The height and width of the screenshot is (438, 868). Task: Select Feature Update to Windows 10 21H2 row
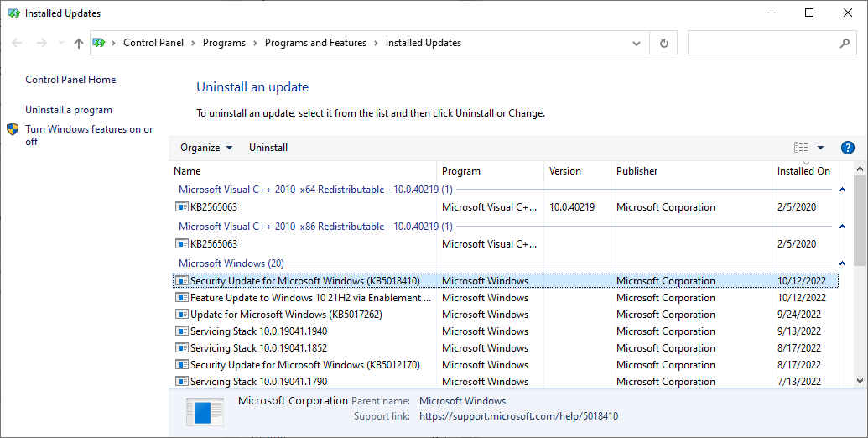506,298
